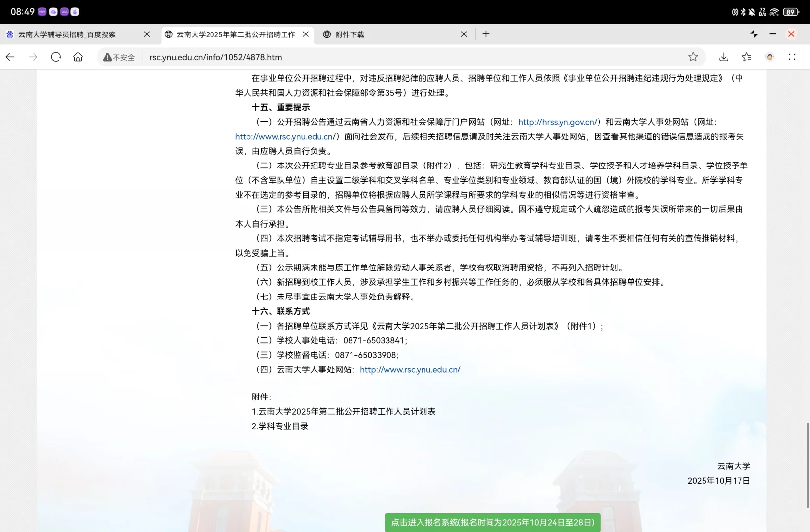The image size is (810, 532).
Task: Click the 不安全 security warning indicator
Action: 119,57
